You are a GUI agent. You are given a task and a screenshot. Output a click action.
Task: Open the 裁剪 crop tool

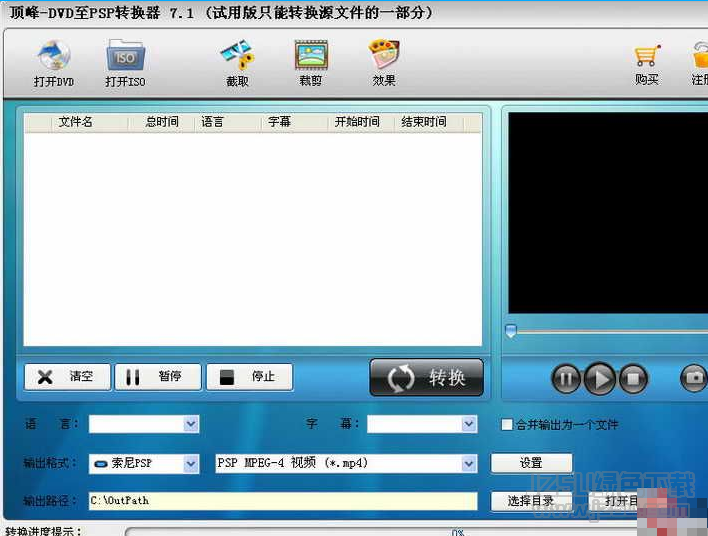[311, 64]
